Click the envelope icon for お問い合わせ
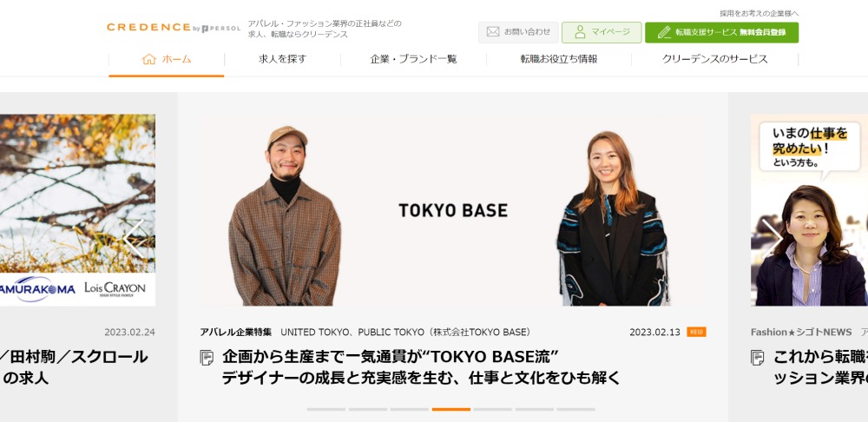Screen dimensions: 868x422 point(493,32)
